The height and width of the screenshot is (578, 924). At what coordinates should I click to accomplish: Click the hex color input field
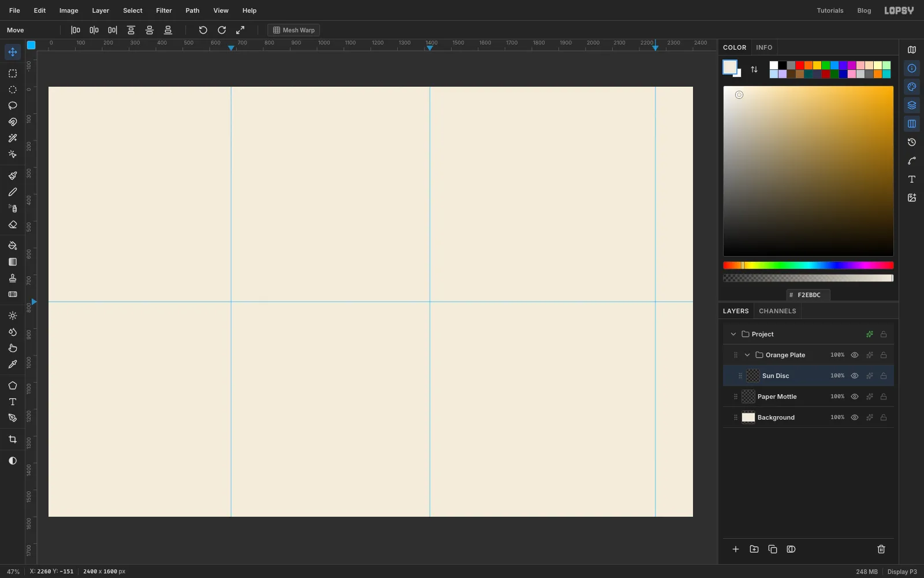[808, 295]
